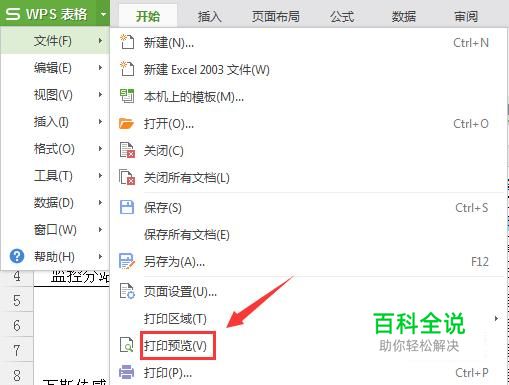This screenshot has height=385, width=509.
Task: Choose 关闭(C) menu entry
Action: (307, 151)
